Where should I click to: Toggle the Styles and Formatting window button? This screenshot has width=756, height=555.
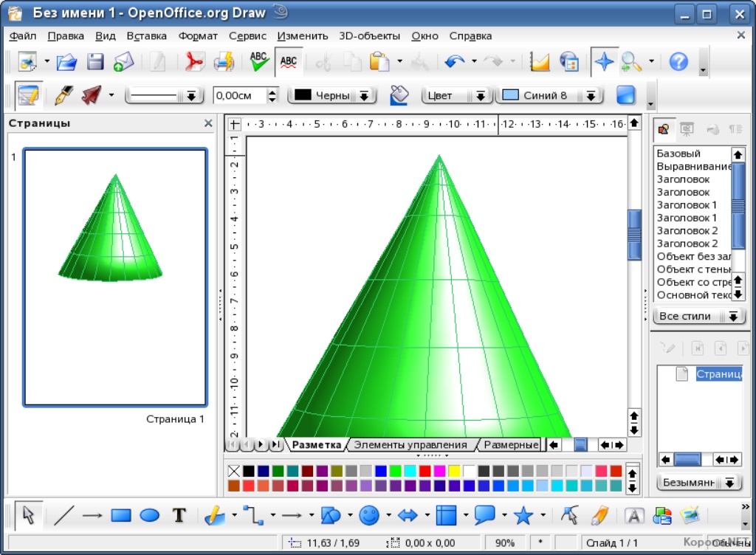pos(28,95)
